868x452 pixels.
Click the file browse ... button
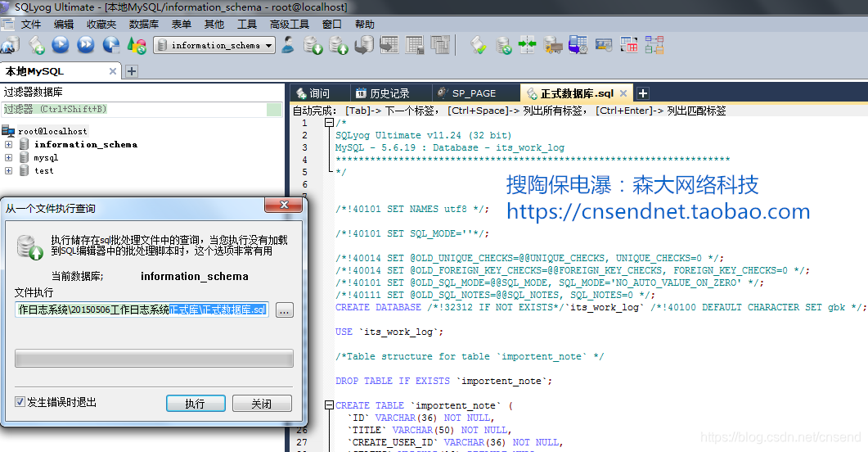click(x=284, y=310)
